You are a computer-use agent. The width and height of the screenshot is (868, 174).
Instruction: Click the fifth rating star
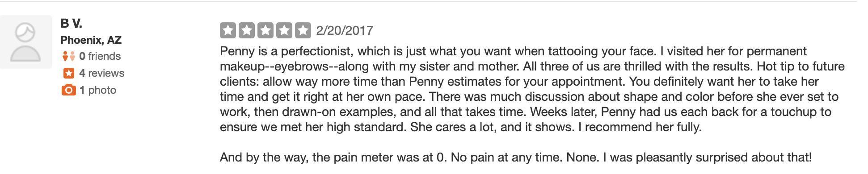pos(303,30)
